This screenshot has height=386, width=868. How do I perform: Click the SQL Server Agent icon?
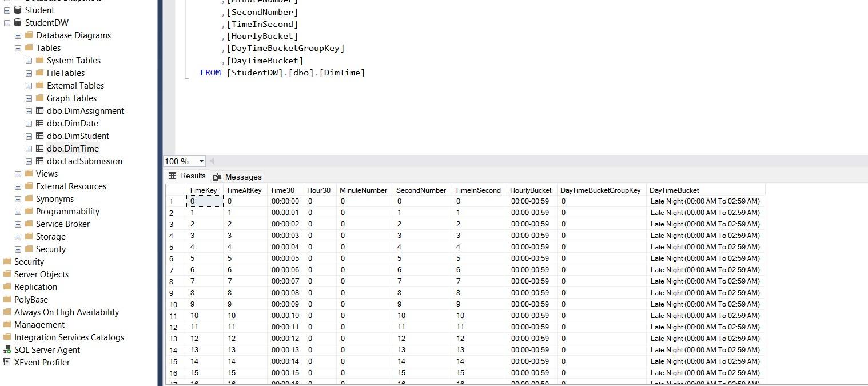point(7,349)
